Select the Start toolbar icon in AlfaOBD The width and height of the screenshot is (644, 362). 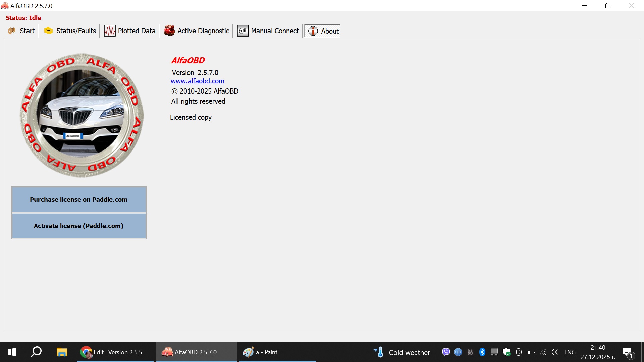coord(11,31)
